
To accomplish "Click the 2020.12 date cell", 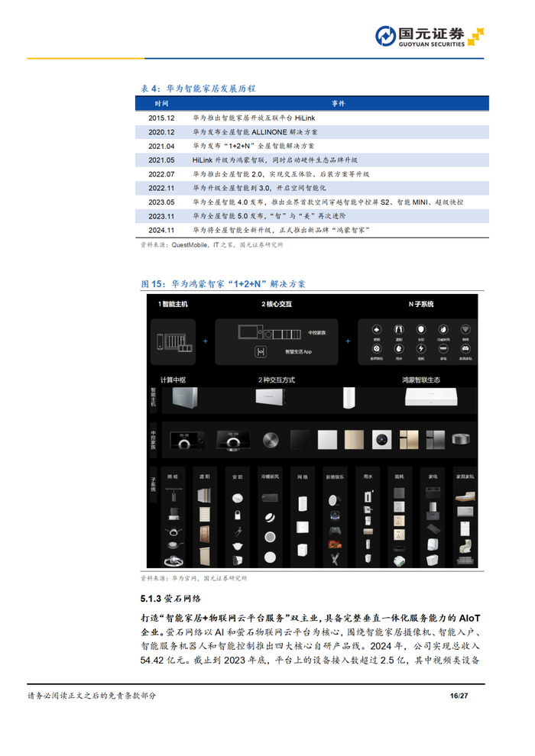I will 161,132.
